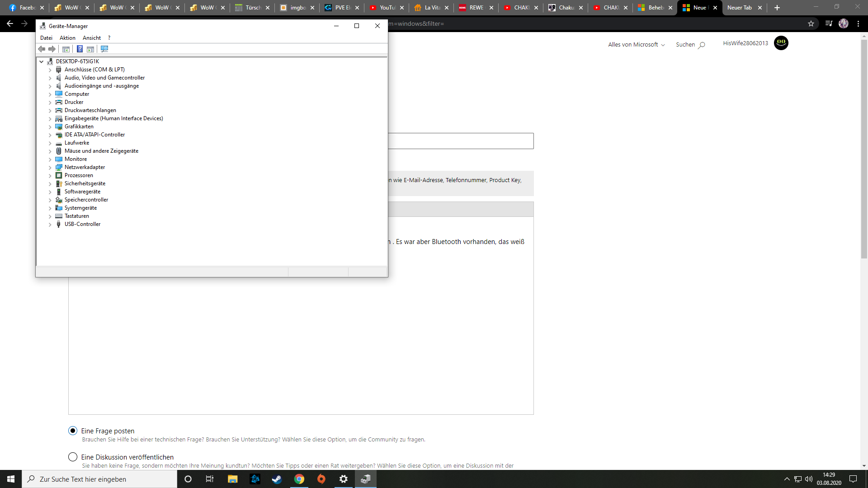Select the 'Eine Frage posten' radio button
Viewport: 868px width, 488px height.
pyautogui.click(x=73, y=431)
